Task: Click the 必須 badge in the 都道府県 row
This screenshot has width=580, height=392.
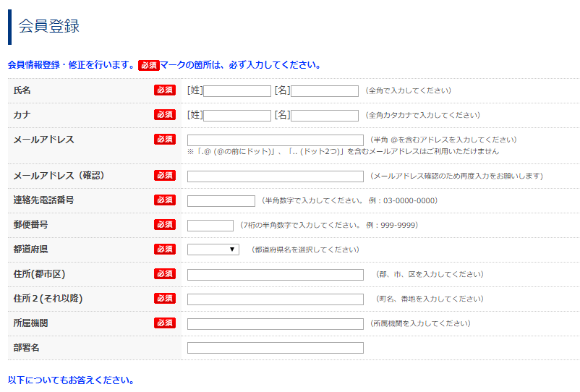Action: click(164, 250)
